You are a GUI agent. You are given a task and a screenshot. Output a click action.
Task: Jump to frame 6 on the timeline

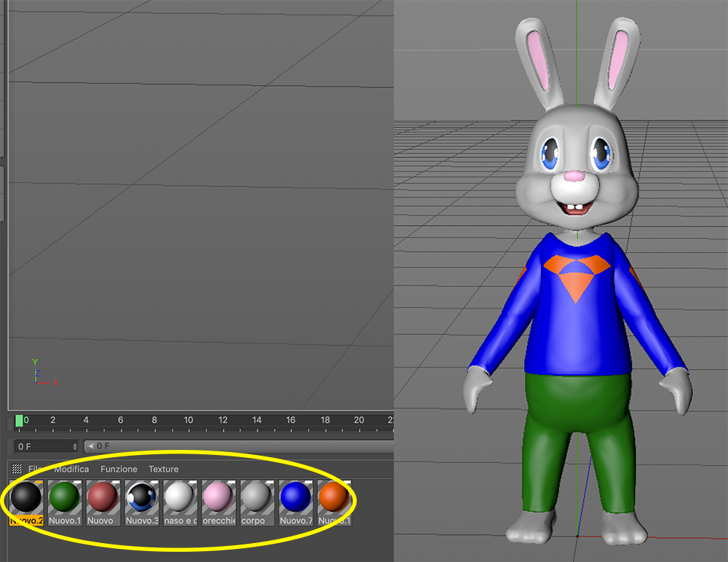point(121,420)
